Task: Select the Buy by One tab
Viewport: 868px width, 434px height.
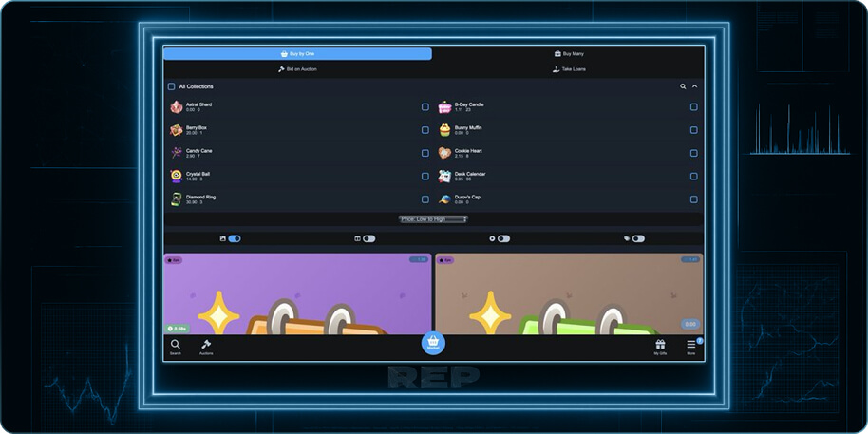Action: pos(297,54)
